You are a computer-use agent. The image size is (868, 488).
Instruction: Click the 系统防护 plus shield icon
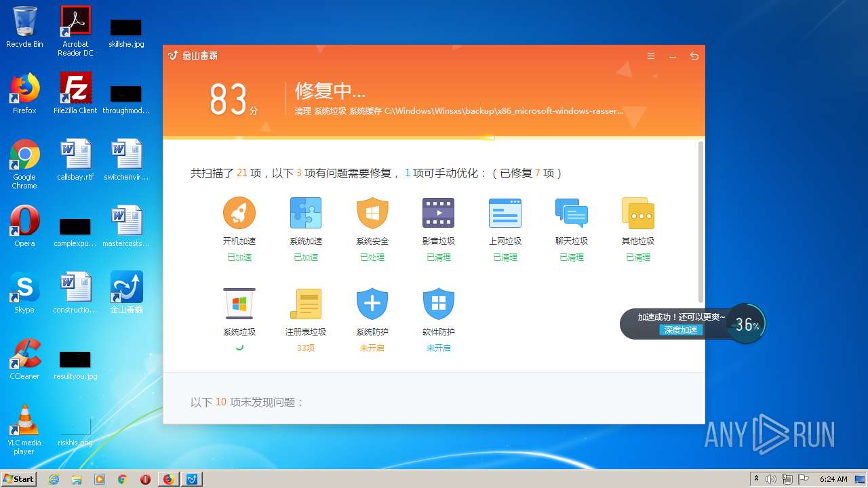pos(372,304)
